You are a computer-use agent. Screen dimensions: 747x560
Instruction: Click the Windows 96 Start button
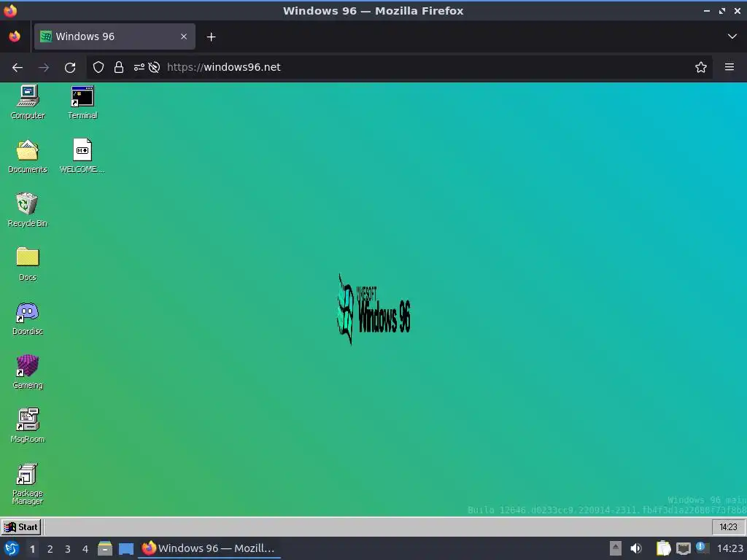click(21, 527)
